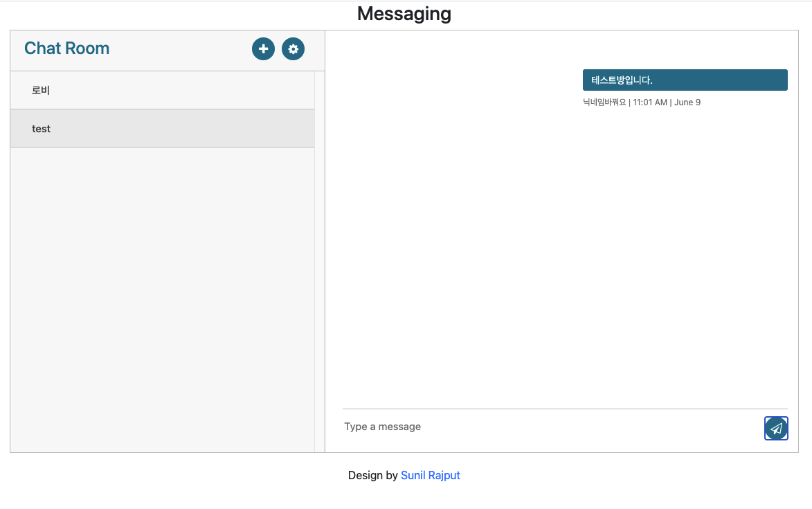This screenshot has height=509, width=812.
Task: Click the message timestamp 11:01 AM | June 9
Action: 667,102
